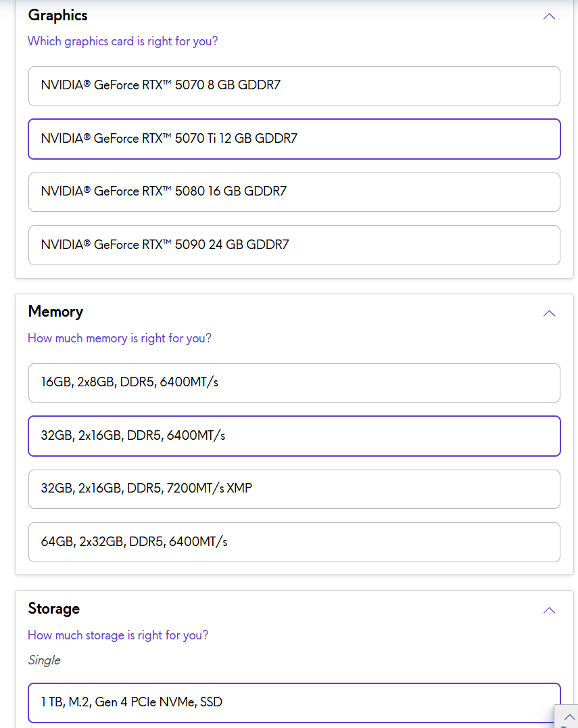Screen dimensions: 578x728
Task: Click the Single label under Storage
Action: [44, 660]
